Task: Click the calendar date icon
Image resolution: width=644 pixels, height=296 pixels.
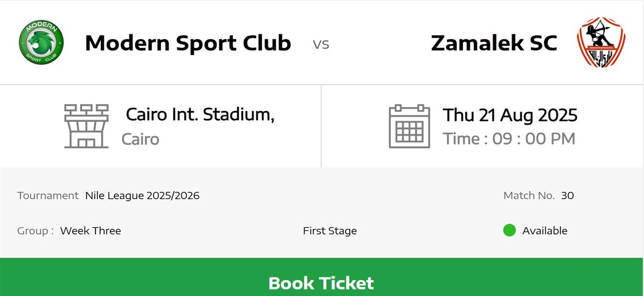Action: pyautogui.click(x=409, y=126)
